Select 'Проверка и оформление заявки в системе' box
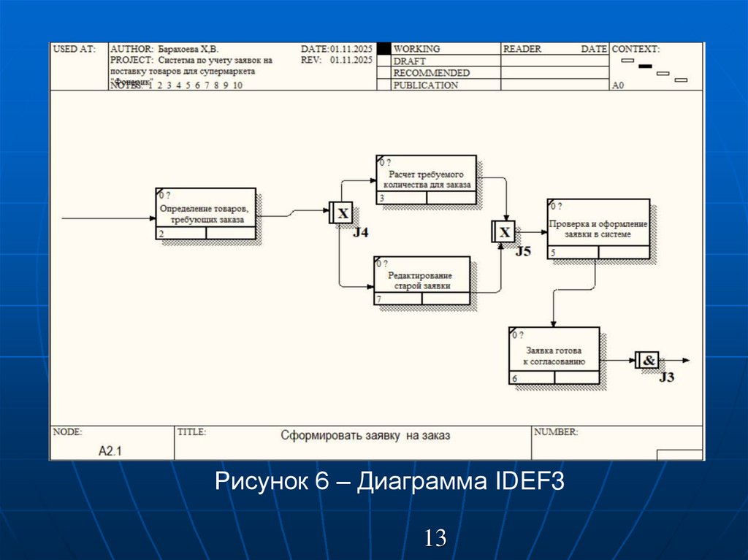The height and width of the screenshot is (560, 748). click(x=598, y=229)
